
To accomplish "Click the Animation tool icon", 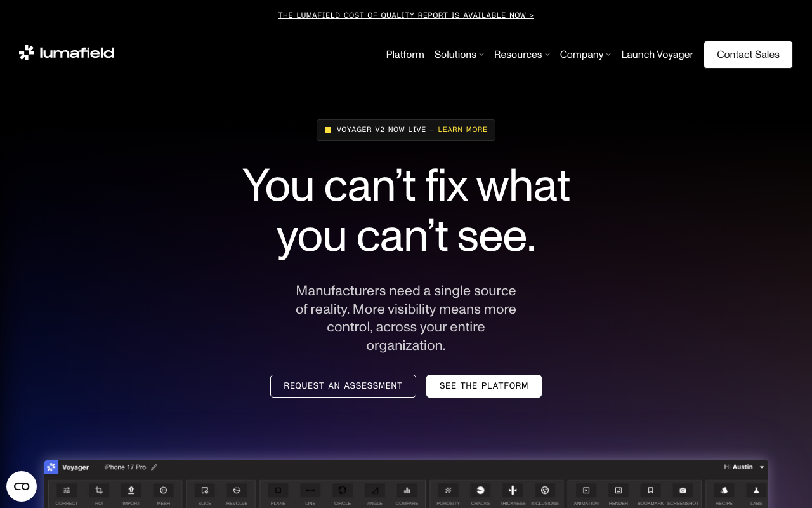I will 586,490.
